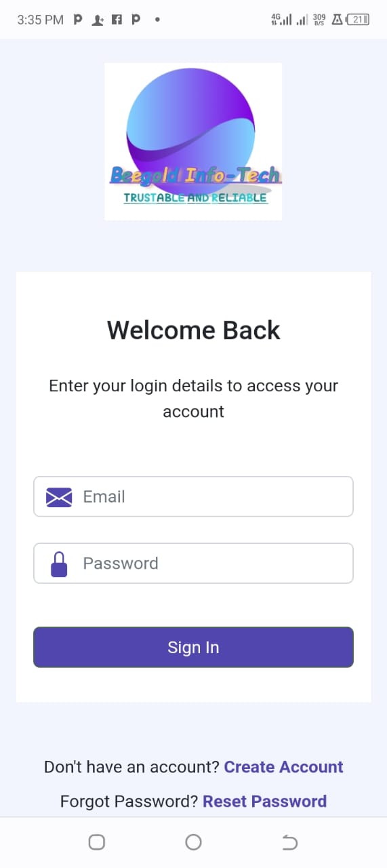Open the Create Account link
The height and width of the screenshot is (868, 387).
click(x=283, y=767)
